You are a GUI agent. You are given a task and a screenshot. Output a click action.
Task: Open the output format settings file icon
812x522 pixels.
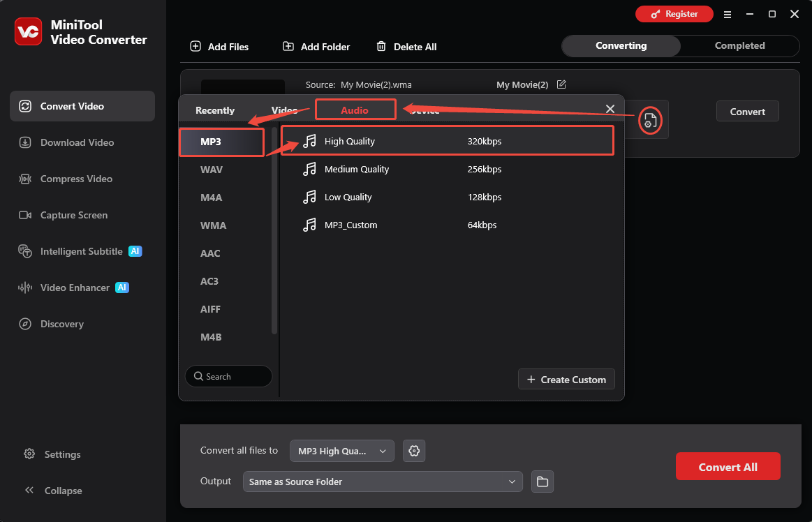(x=650, y=121)
